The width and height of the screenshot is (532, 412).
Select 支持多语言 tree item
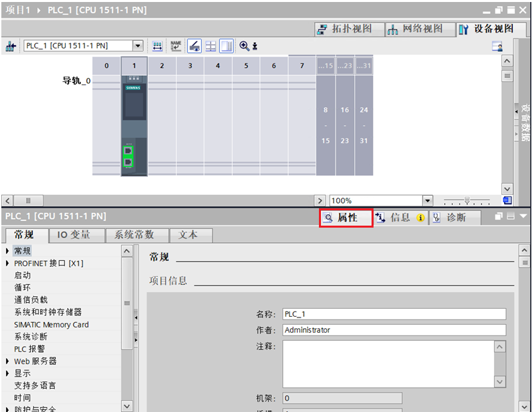35,385
